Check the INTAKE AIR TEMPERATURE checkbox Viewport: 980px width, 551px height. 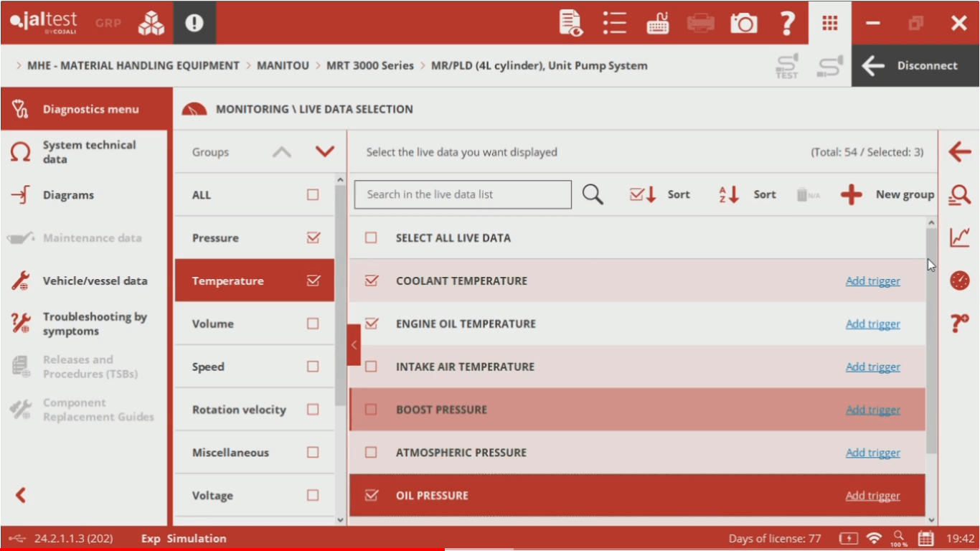[x=371, y=367]
